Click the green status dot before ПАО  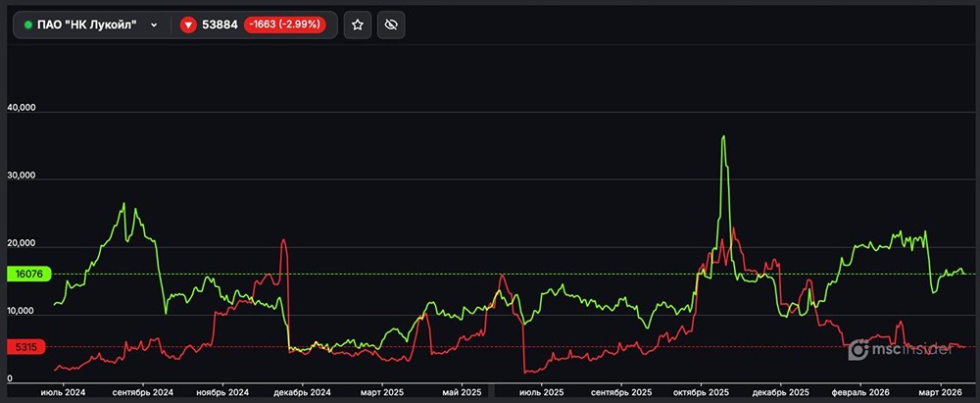(x=27, y=25)
